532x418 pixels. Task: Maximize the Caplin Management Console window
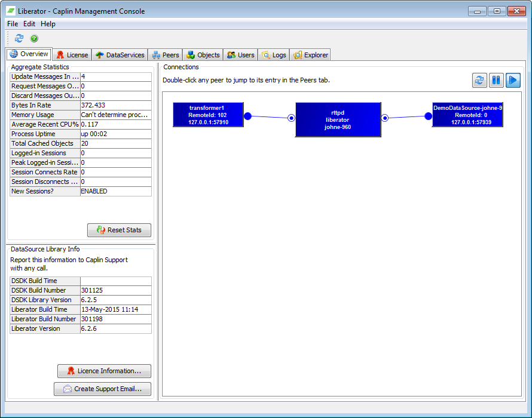coord(497,11)
